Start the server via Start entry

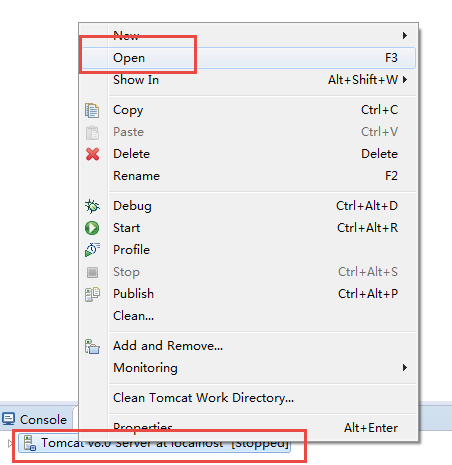click(x=248, y=228)
